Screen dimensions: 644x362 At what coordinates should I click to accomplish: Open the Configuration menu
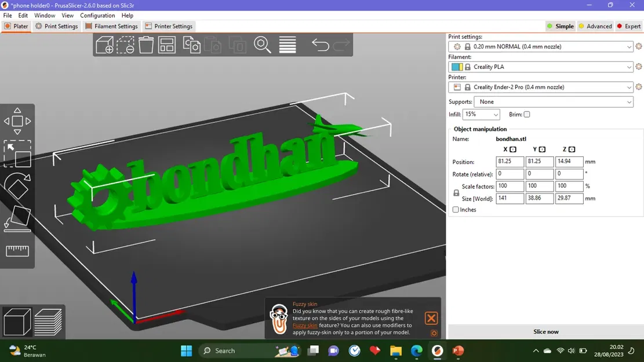pyautogui.click(x=97, y=16)
